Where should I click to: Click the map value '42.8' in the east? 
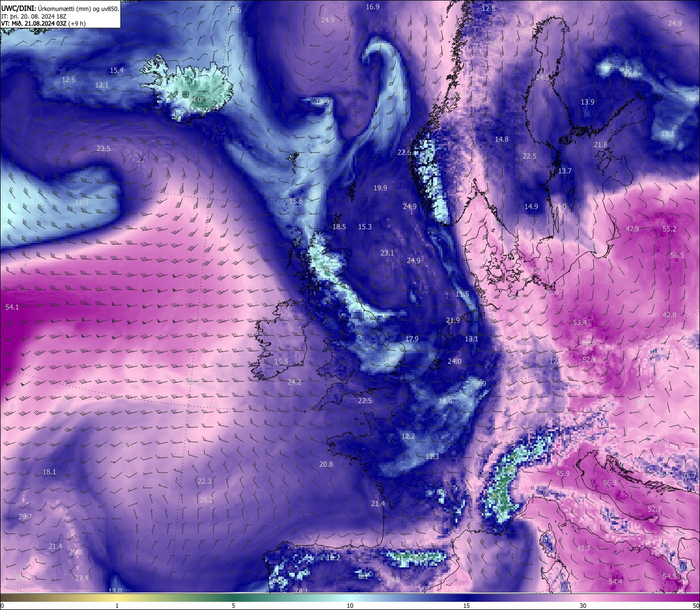(669, 315)
